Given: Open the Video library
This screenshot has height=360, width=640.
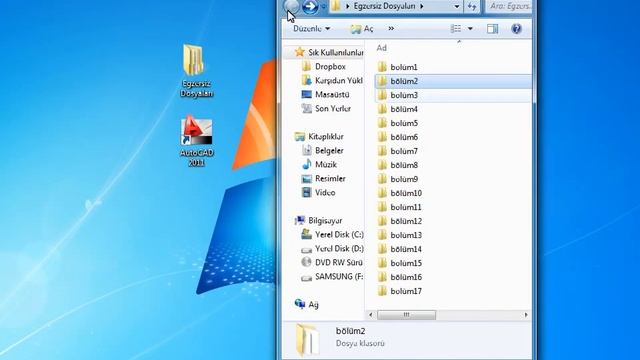Looking at the screenshot, I should tap(318, 192).
